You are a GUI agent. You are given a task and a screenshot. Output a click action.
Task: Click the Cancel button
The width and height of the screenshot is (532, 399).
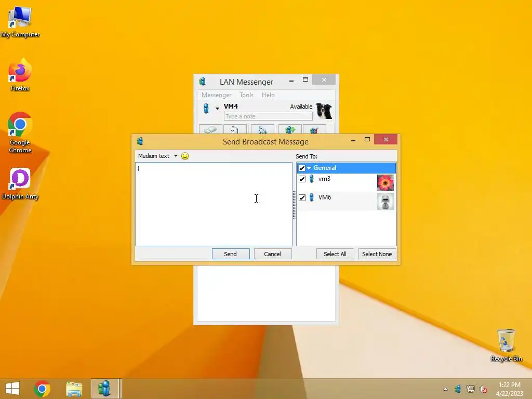point(273,254)
